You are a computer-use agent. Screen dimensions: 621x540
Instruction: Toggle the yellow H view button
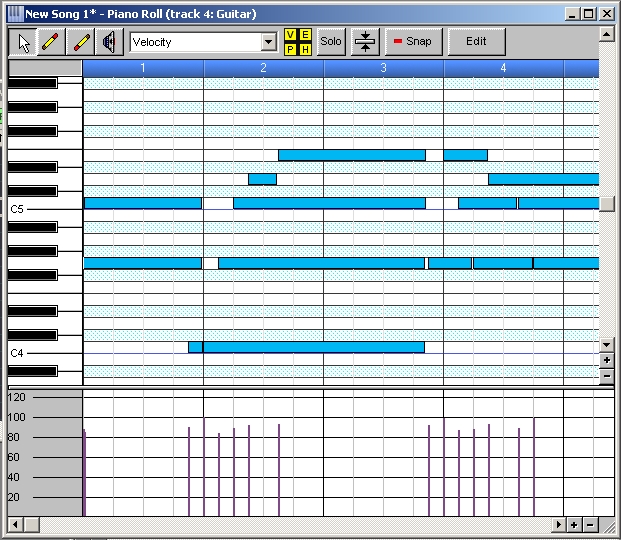click(x=305, y=49)
